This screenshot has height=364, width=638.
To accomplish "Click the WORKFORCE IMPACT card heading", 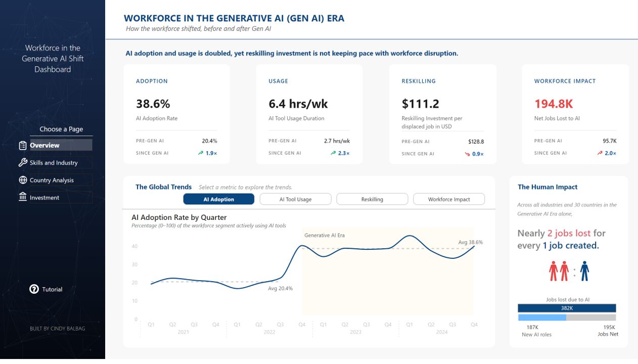I will pyautogui.click(x=565, y=81).
